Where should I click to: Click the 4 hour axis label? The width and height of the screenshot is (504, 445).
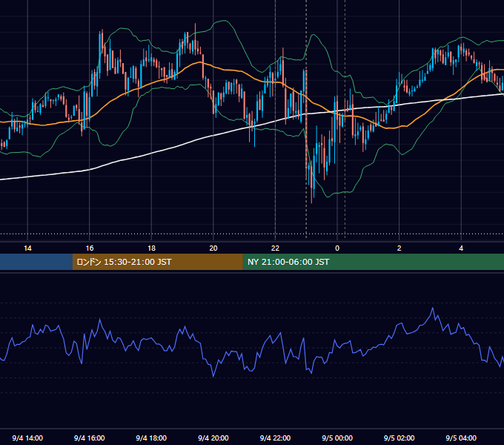pyautogui.click(x=461, y=248)
